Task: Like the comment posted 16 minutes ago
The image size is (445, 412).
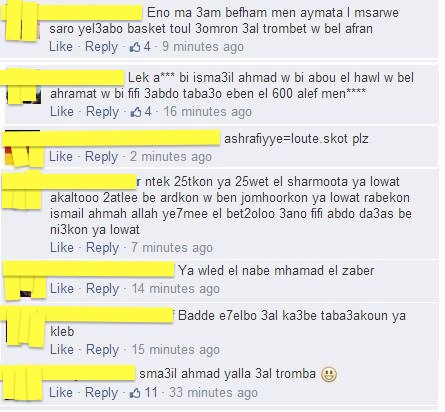Action: [x=62, y=112]
